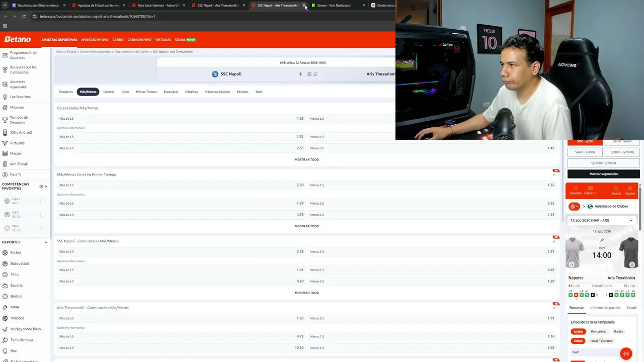This screenshot has height=362, width=644.
Task: Bet on Más de 2.5 at 1.65
Action: 181,119
